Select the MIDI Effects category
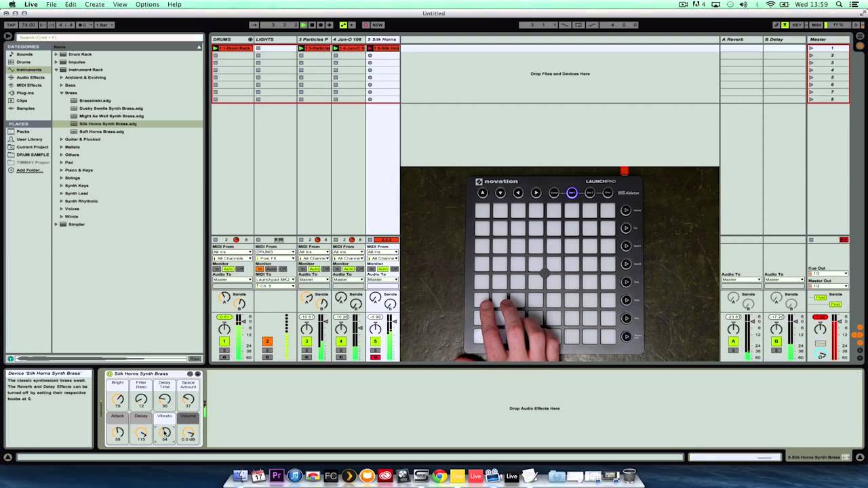This screenshot has width=868, height=488. tap(29, 85)
